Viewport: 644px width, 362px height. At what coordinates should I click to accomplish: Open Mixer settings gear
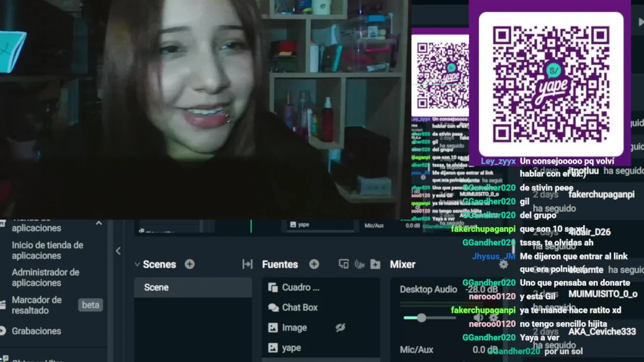(x=503, y=264)
